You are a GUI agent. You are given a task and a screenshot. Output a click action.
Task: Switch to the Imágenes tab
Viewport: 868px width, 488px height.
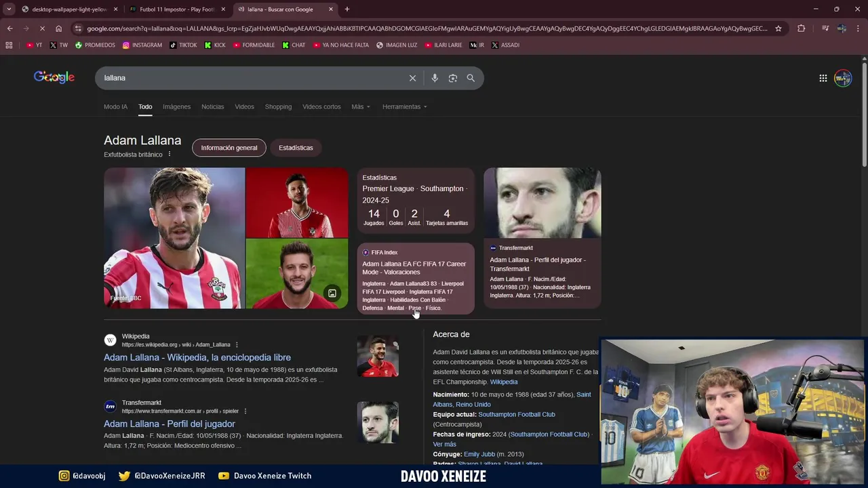[x=176, y=107]
